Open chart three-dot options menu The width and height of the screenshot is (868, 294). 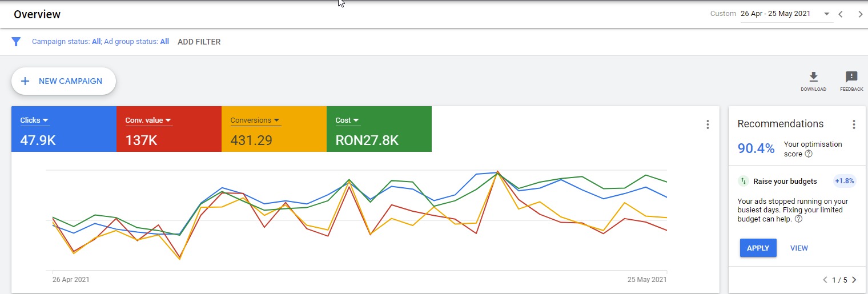coord(708,124)
